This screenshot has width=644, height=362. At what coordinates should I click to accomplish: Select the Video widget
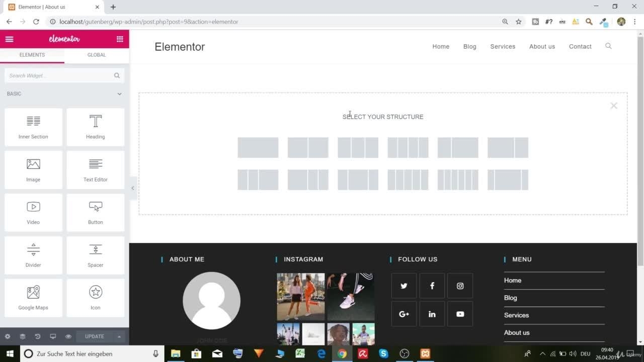(33, 212)
